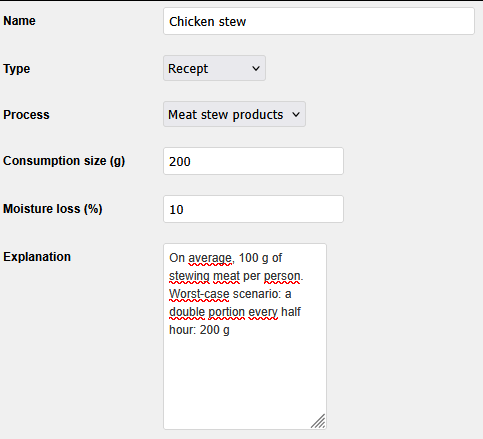Click the underlined word 'average' in Explanation
The width and height of the screenshot is (483, 439).
(x=210, y=258)
